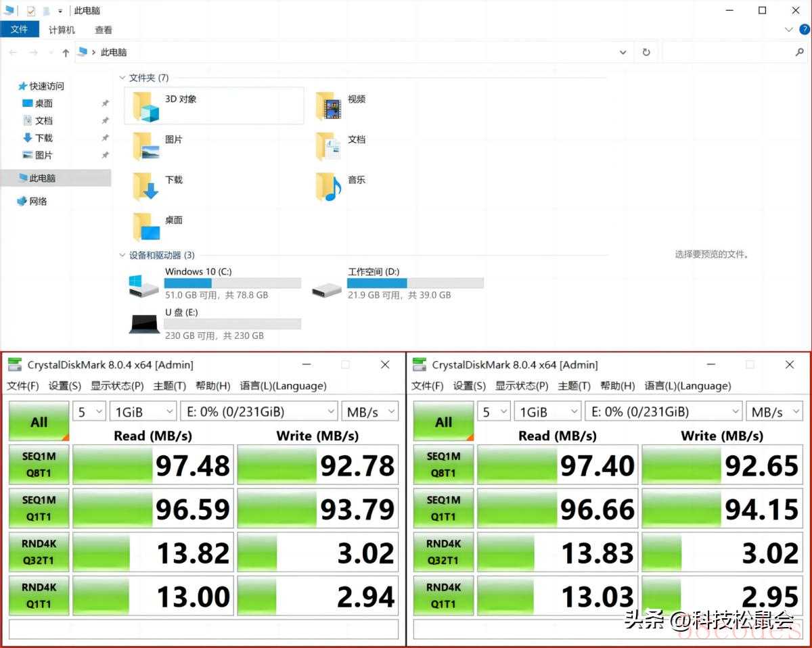Screen dimensions: 812x648
Task: Run SEQ1M Q8T1 test in right CrystalDiskMark
Action: [x=443, y=465]
